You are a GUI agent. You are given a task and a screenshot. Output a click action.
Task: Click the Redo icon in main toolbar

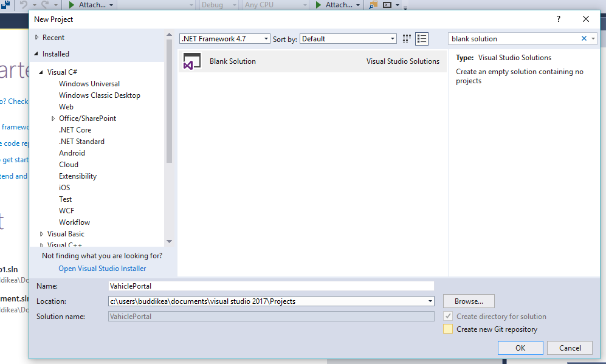45,5
